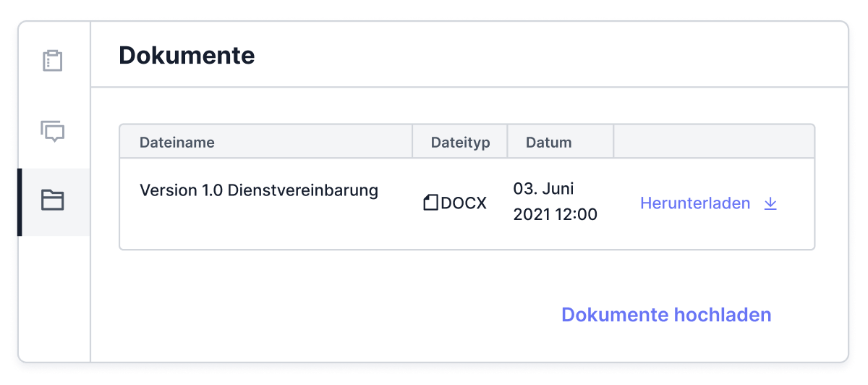Sort by the Dateityp column header

coord(460,143)
